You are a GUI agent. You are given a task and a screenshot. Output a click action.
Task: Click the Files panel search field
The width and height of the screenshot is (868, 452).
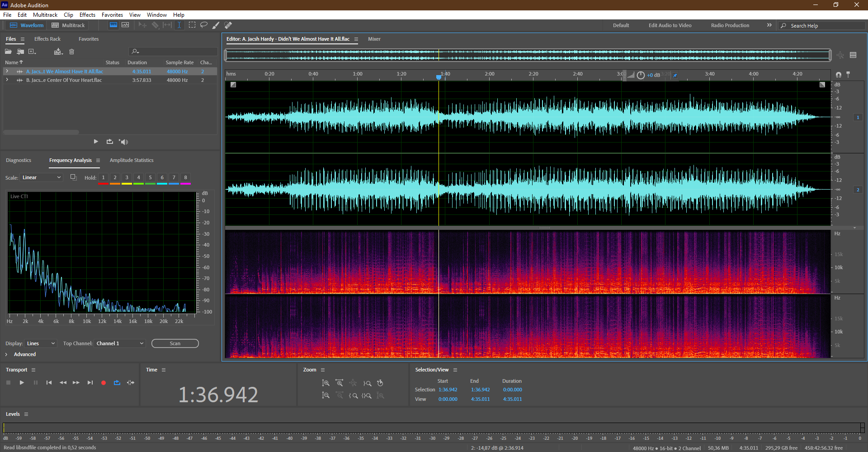coord(173,52)
